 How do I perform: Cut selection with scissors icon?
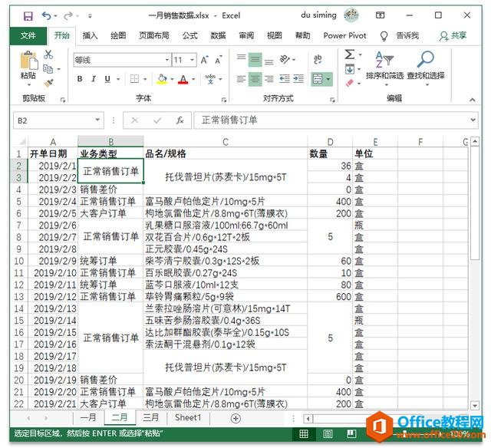tap(48, 54)
